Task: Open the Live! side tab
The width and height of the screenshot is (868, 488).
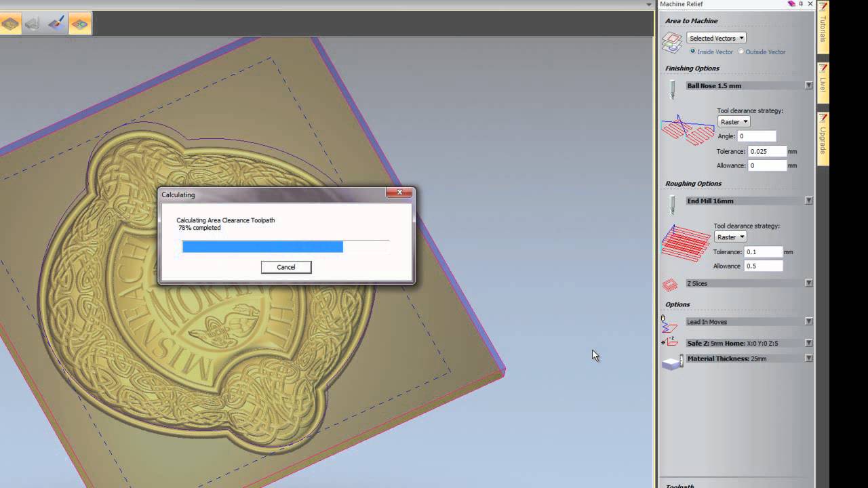Action: tap(823, 83)
